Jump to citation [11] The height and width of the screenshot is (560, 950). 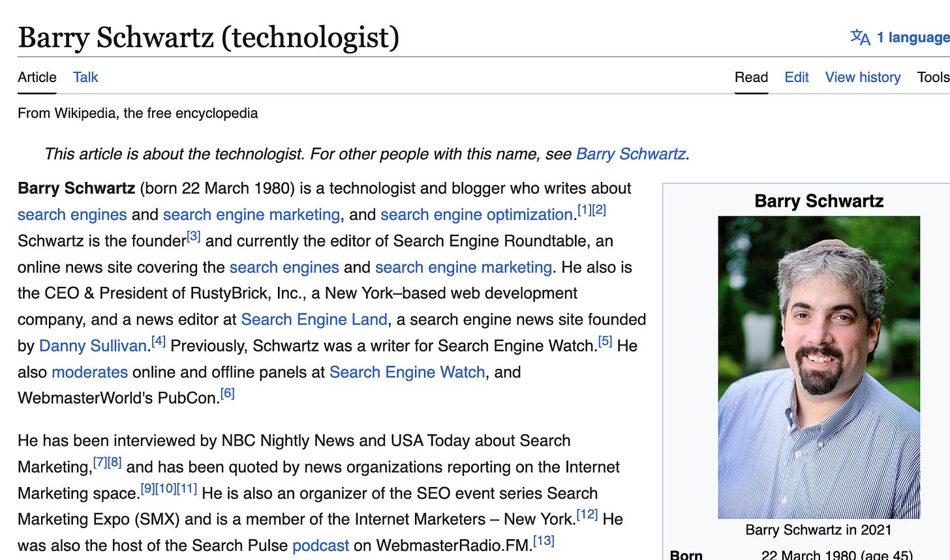[x=187, y=488]
